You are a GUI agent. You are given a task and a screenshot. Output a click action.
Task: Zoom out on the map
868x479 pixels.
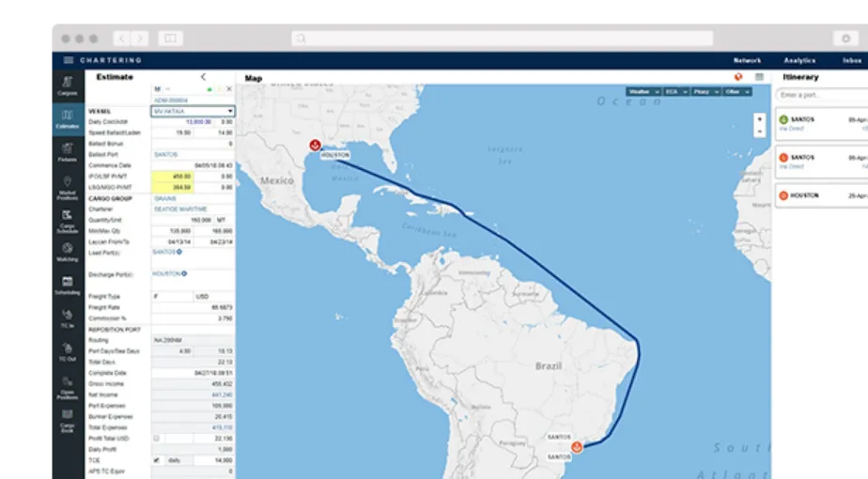coord(759,131)
